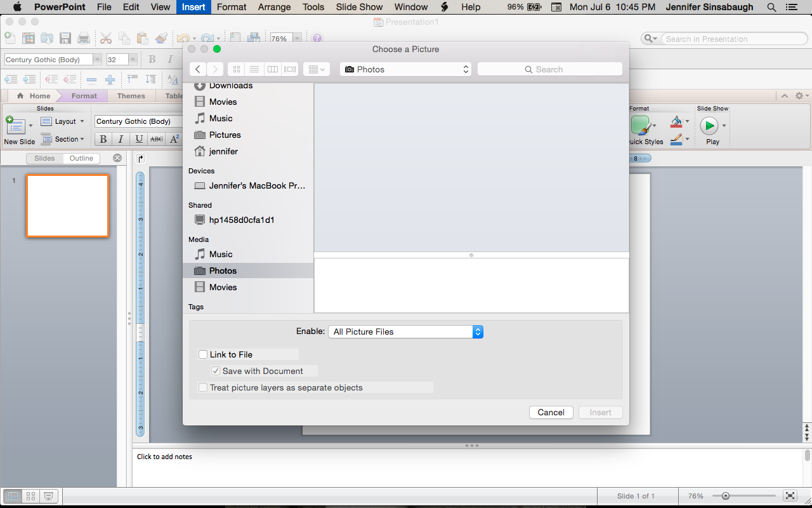This screenshot has height=508, width=812.
Task: Open PowerPoint Help question mark icon
Action: (x=317, y=38)
